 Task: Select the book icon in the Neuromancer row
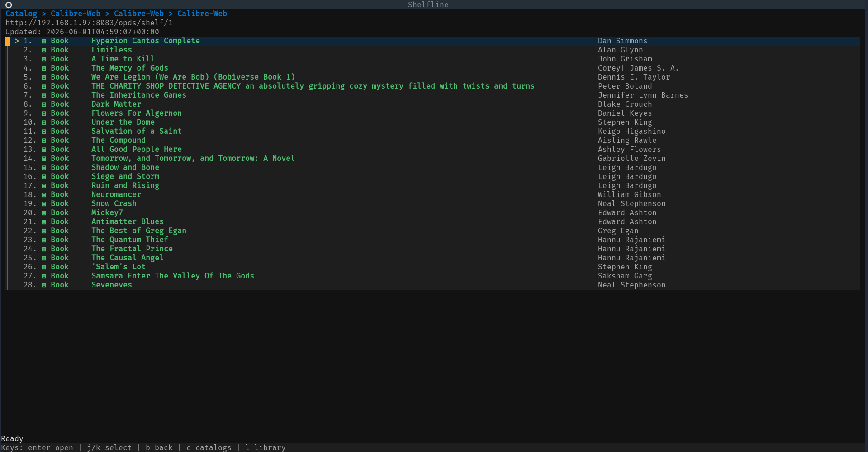(x=44, y=195)
